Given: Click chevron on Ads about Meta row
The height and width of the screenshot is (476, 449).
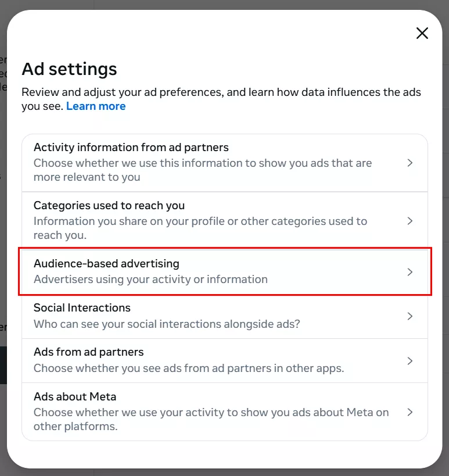Looking at the screenshot, I should click(410, 412).
